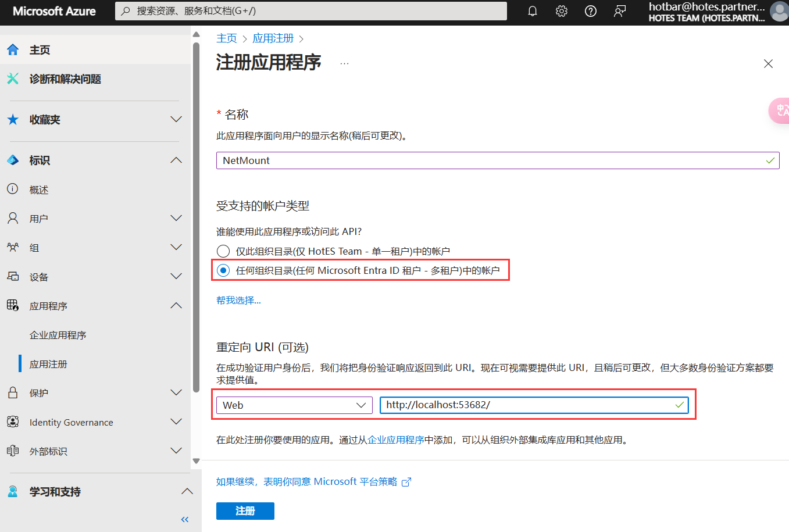Click the top search resources box
The height and width of the screenshot is (532, 789).
click(311, 11)
